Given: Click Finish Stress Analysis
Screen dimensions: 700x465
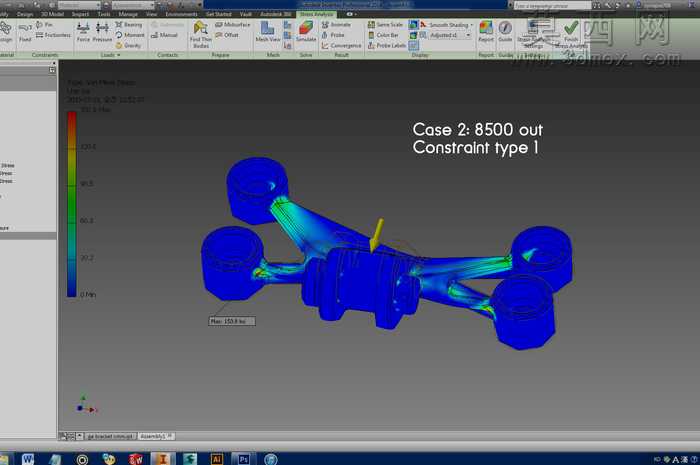Looking at the screenshot, I should (x=571, y=34).
